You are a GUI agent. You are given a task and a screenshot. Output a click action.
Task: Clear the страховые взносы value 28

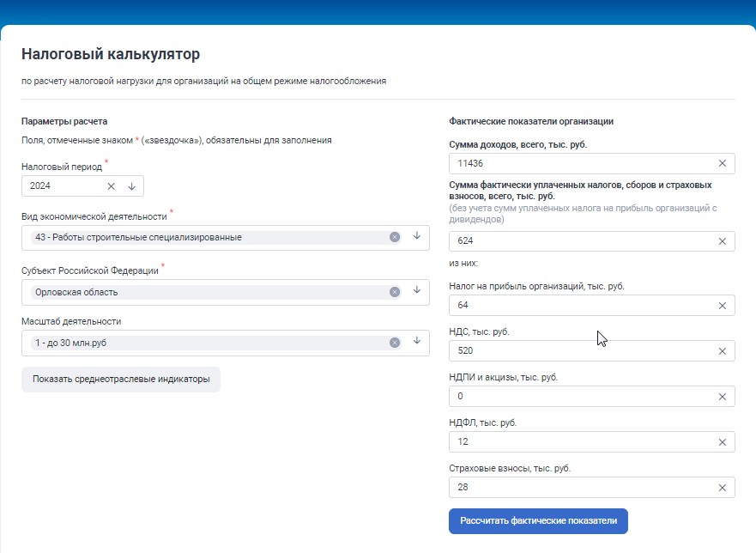(x=722, y=488)
